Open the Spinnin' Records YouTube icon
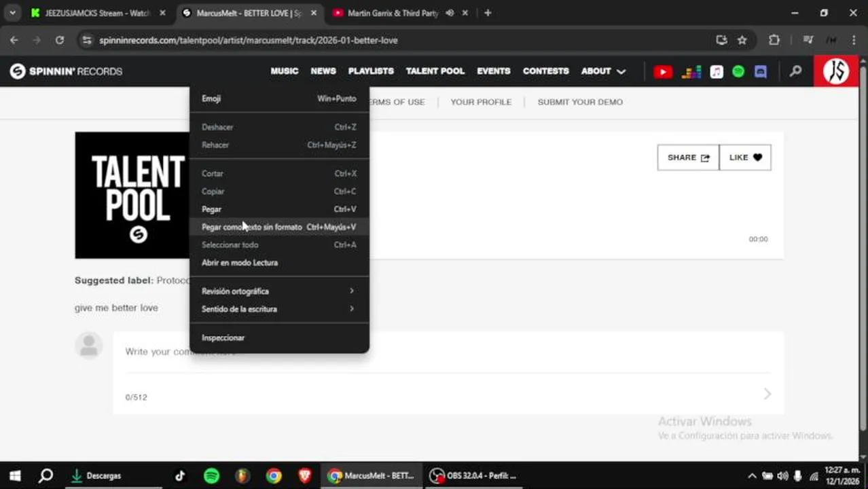 [663, 71]
